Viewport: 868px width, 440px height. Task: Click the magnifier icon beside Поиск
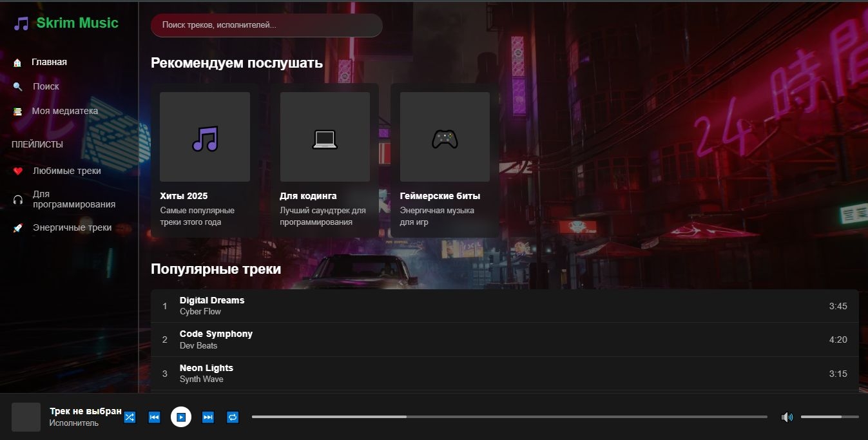click(17, 86)
